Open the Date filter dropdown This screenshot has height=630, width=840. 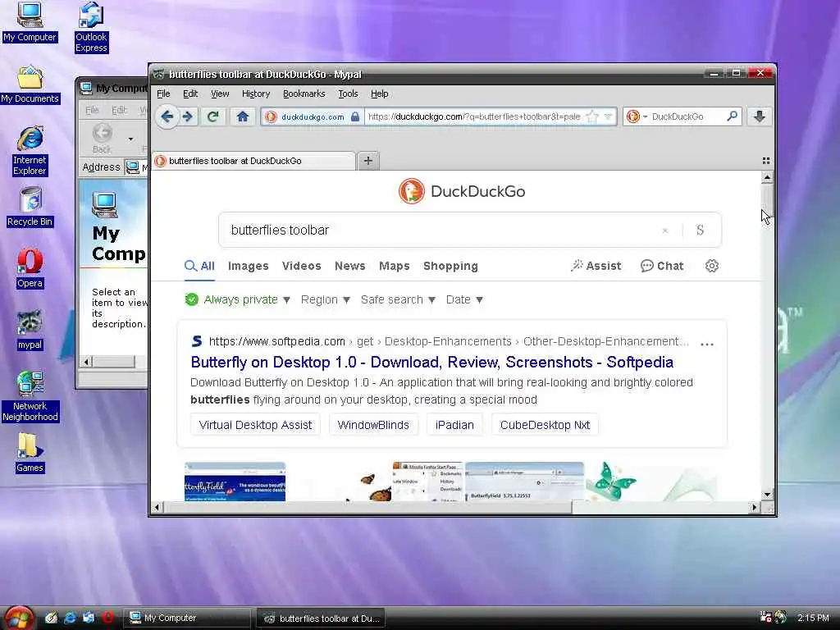point(464,299)
